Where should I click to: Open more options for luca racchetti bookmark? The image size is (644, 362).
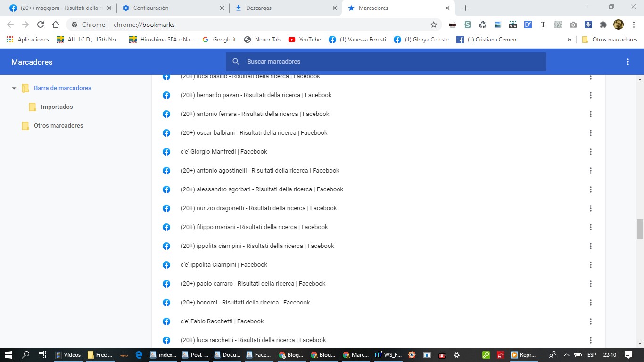(590, 340)
